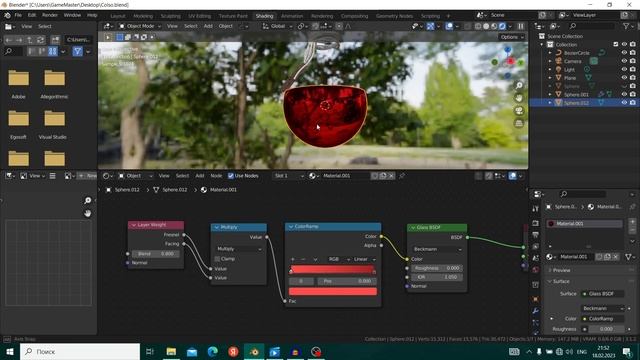Disable Sphere.012 render camera icon
The height and width of the screenshot is (360, 640).
tap(633, 103)
